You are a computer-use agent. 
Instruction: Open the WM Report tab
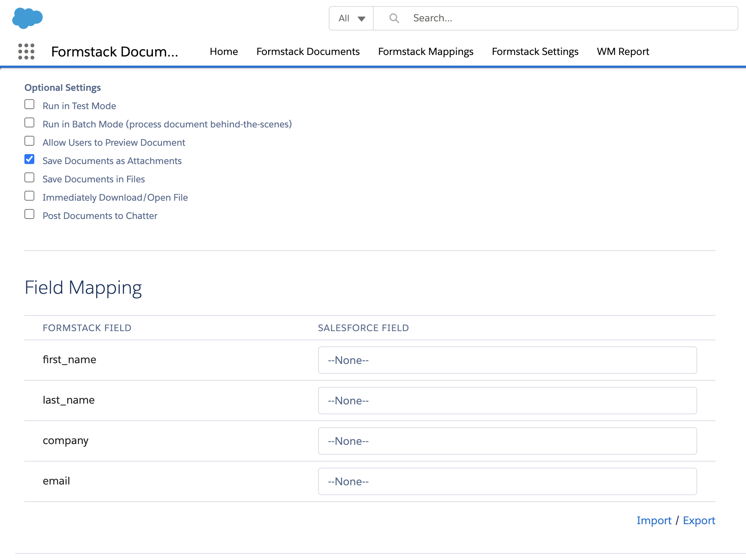(x=623, y=51)
